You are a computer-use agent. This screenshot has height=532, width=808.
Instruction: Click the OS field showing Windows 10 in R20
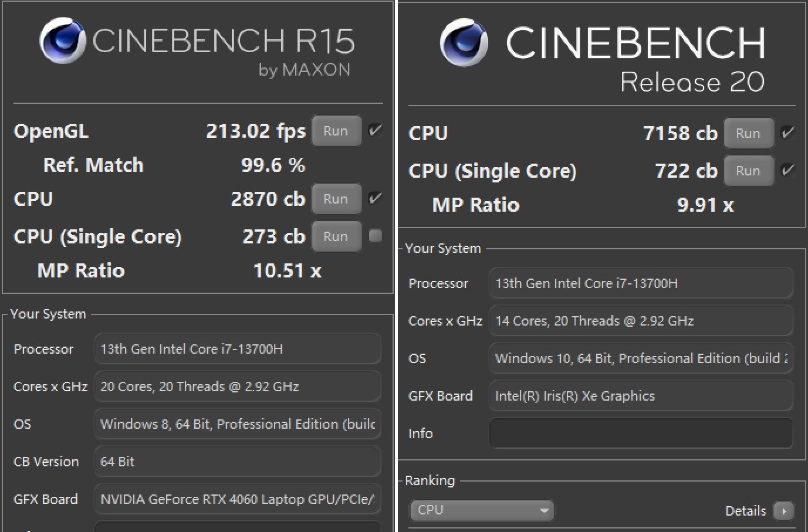tap(641, 358)
